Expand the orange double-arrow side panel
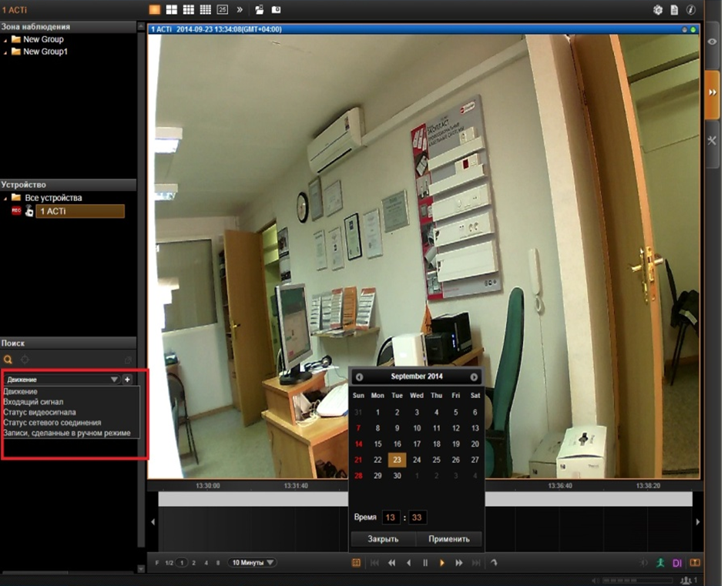 [x=713, y=93]
